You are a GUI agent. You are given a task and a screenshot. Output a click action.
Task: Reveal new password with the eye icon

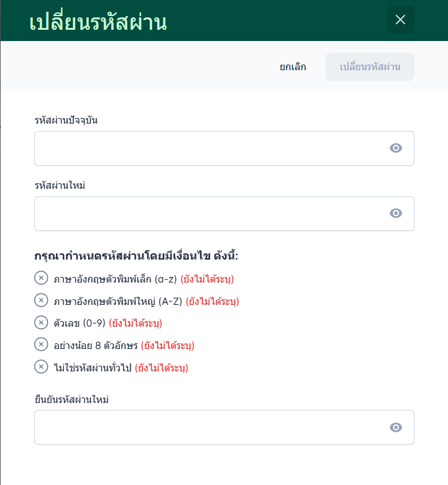click(396, 214)
